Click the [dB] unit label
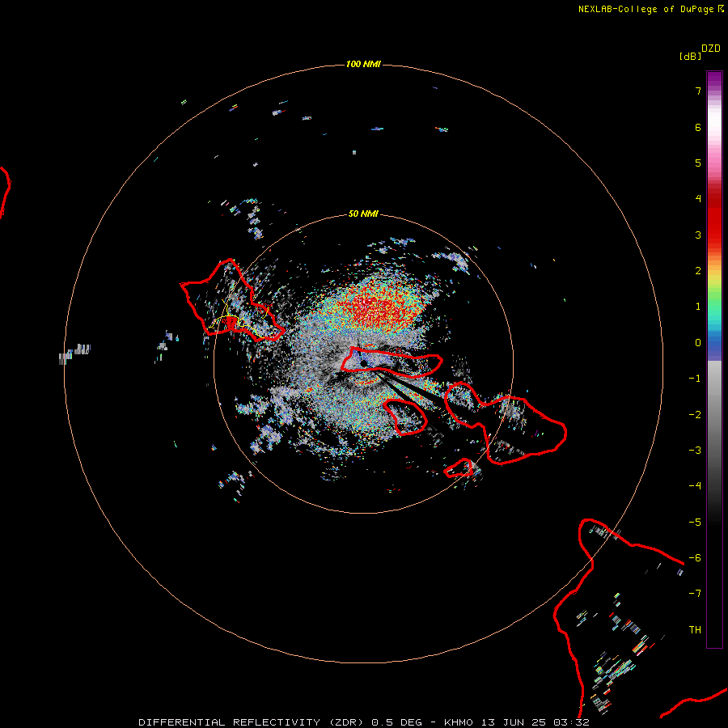 coord(691,57)
